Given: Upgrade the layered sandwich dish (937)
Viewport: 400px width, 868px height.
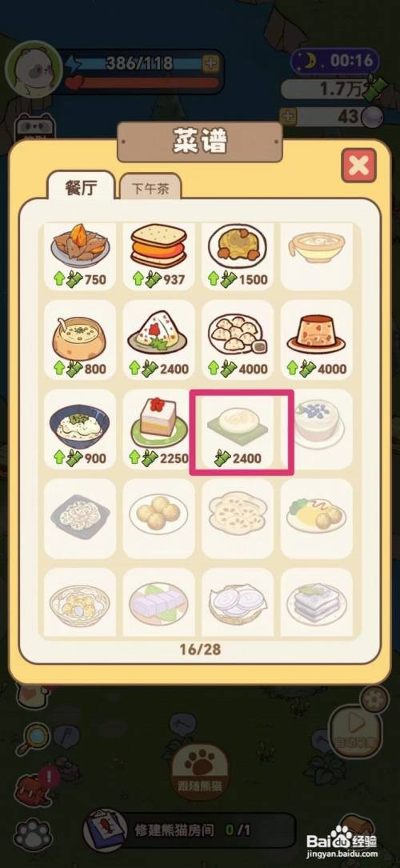Looking at the screenshot, I should tap(158, 256).
